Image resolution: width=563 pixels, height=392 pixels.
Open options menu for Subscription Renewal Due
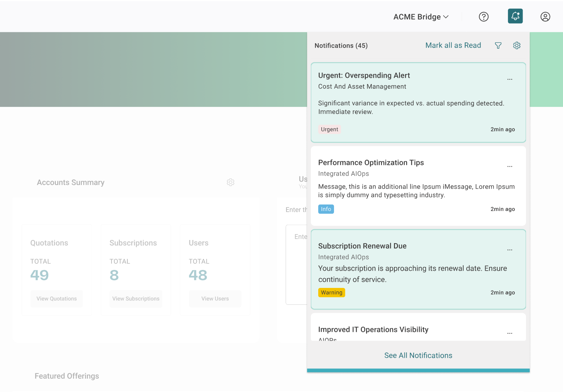(x=510, y=250)
